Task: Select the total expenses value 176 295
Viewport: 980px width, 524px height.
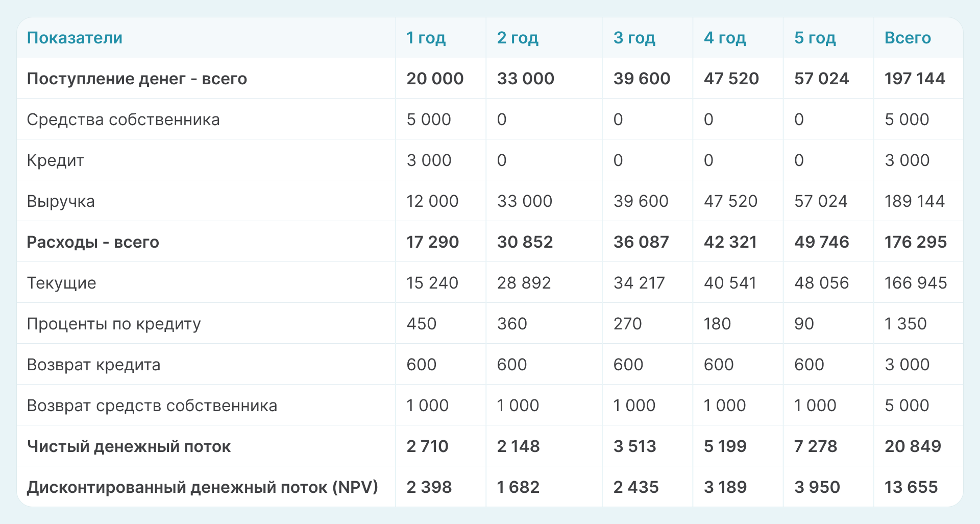Action: point(916,242)
